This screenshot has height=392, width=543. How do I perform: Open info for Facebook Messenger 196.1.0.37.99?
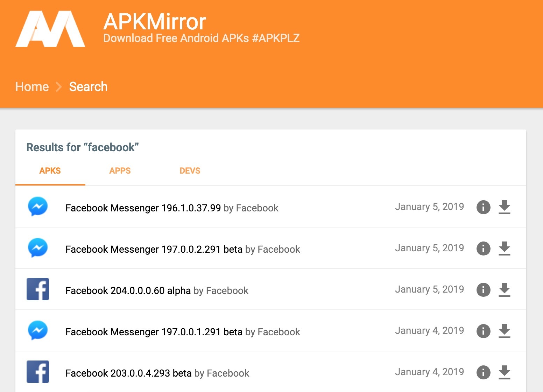point(483,207)
